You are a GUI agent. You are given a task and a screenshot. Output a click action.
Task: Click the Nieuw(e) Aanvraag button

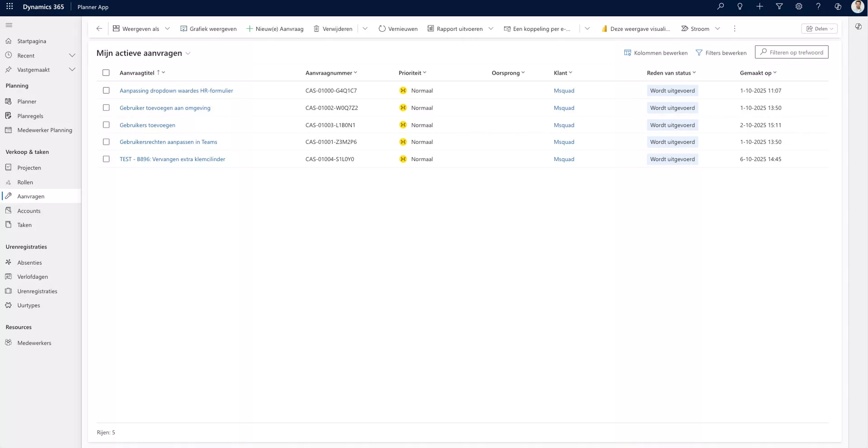[275, 29]
